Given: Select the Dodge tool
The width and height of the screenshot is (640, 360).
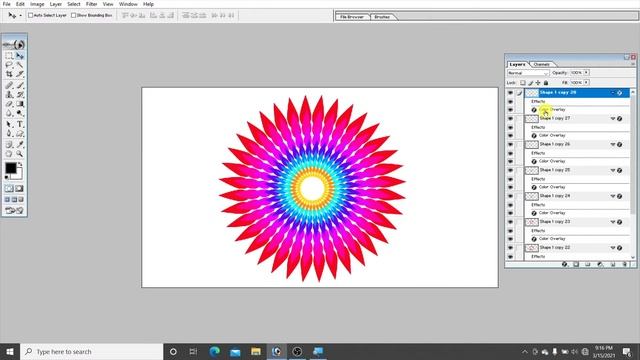Looking at the screenshot, I should [20, 113].
